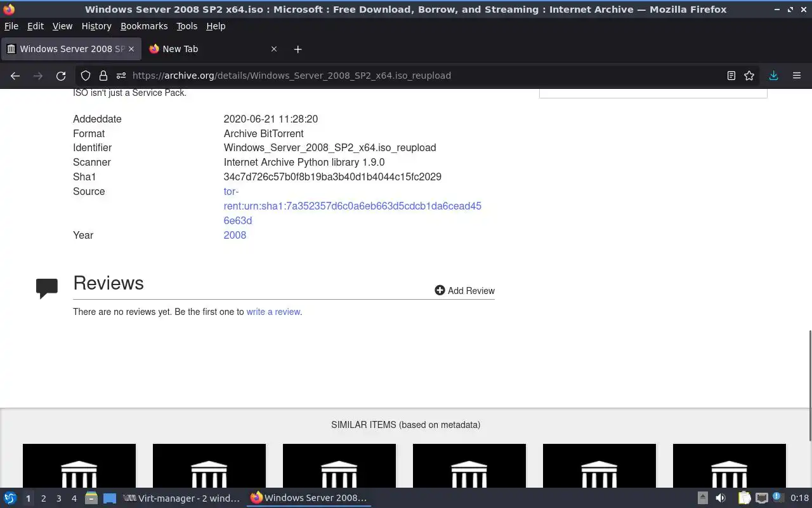Open the notification info tray icon
812x508 pixels.
[778, 497]
